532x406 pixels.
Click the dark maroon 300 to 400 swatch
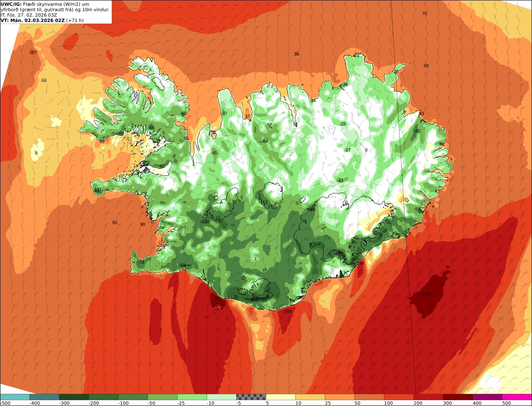tap(458, 397)
